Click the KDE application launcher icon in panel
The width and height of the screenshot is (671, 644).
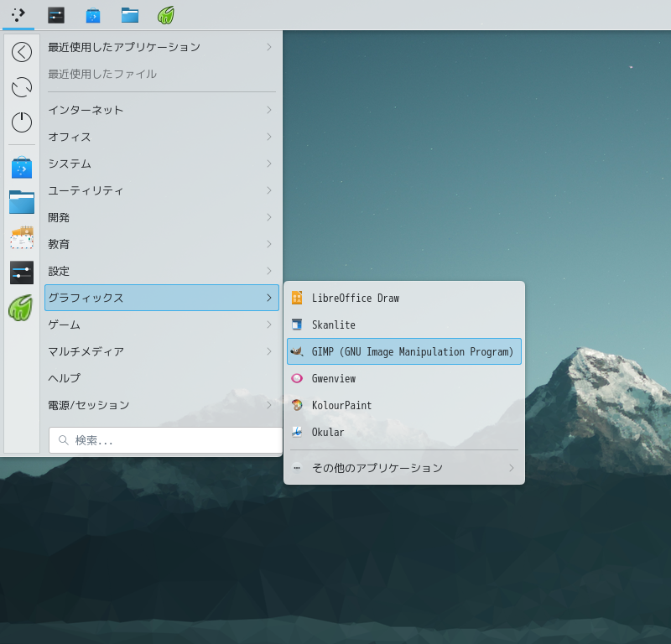[18, 15]
